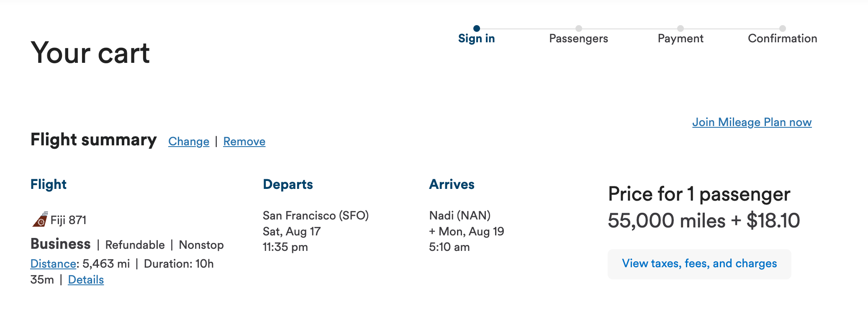Click the Confirmation step progress dot
This screenshot has height=320, width=868.
783,28
